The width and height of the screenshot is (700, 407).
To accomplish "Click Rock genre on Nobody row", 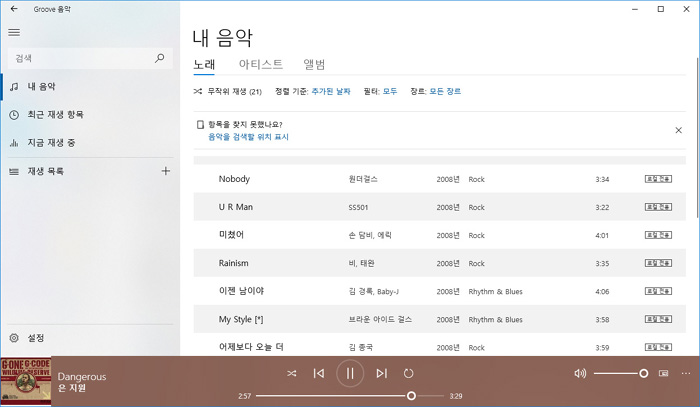I will pyautogui.click(x=476, y=179).
